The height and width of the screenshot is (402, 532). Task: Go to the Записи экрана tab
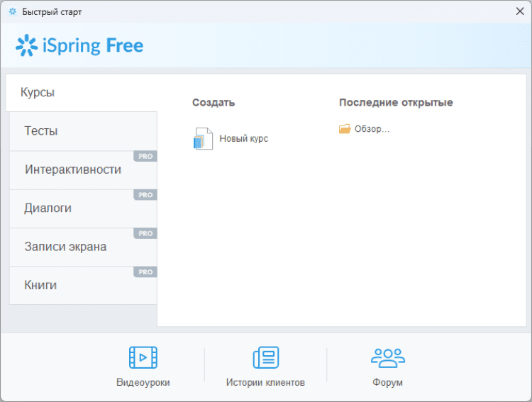83,247
